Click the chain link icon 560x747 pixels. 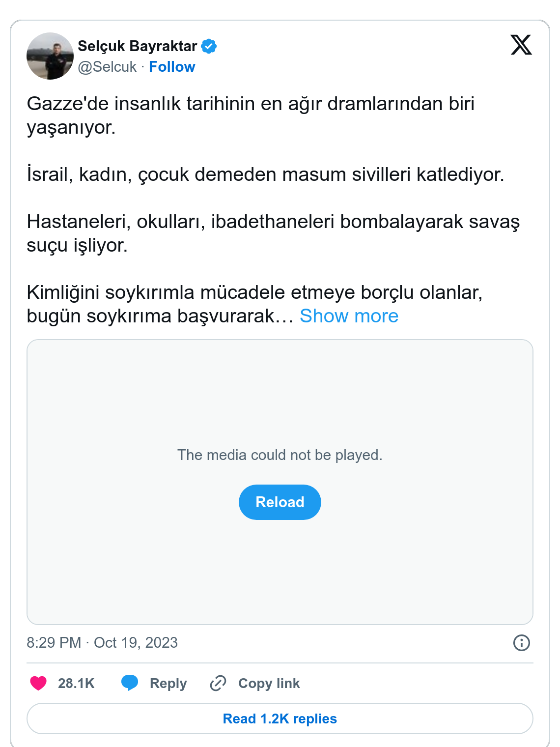click(x=218, y=683)
